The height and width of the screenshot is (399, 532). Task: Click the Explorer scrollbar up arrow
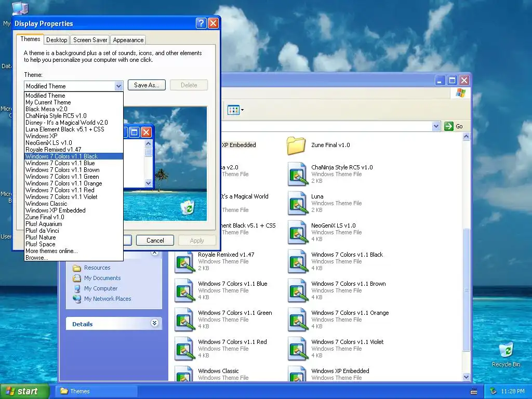pos(466,137)
